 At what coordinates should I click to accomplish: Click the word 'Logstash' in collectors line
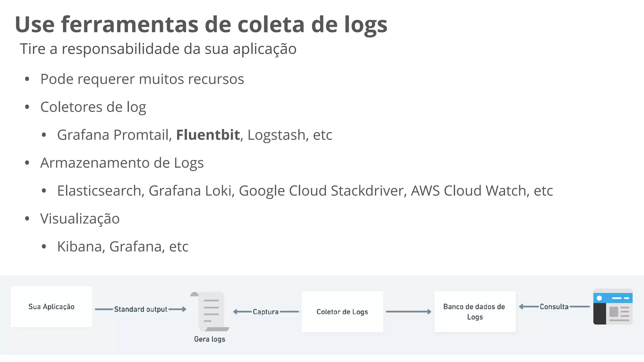276,135
